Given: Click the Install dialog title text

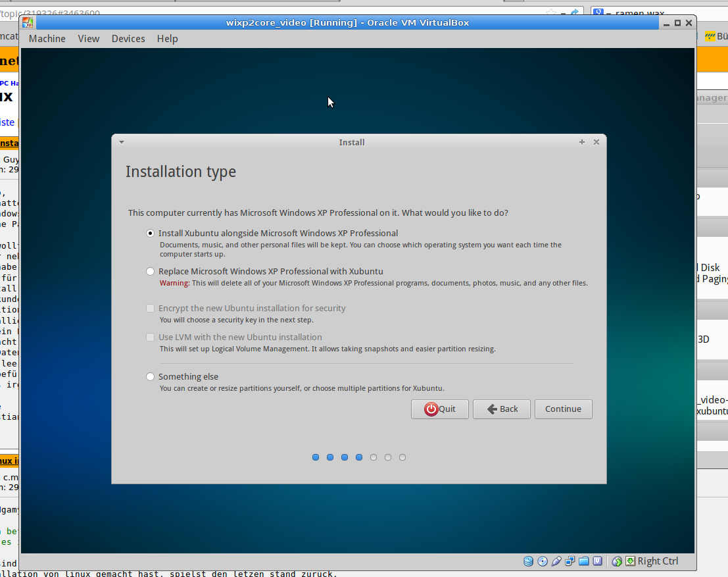Looking at the screenshot, I should pyautogui.click(x=352, y=142).
